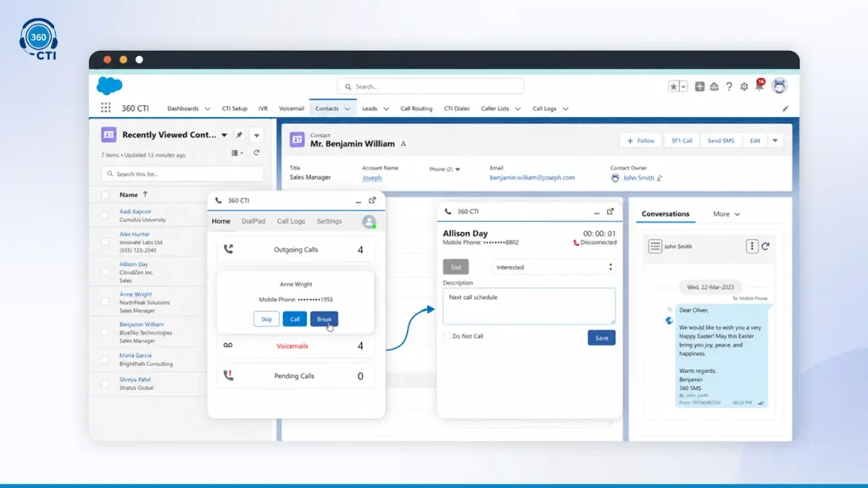Select the Allison Day row checkbox
This screenshot has height=488, width=868.
point(105,272)
